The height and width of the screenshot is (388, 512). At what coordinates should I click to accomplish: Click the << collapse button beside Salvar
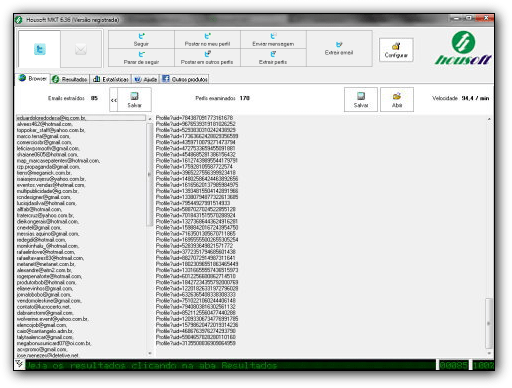tap(114, 100)
